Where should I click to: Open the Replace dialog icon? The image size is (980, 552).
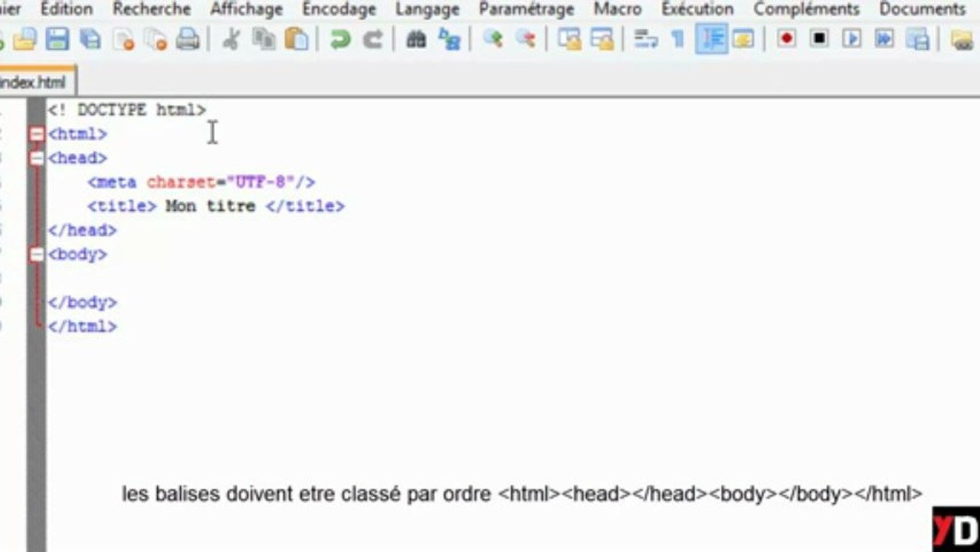click(448, 38)
